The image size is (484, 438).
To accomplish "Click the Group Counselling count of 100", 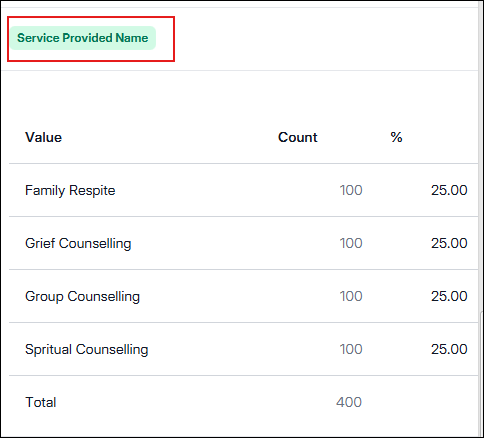I will coord(351,296).
